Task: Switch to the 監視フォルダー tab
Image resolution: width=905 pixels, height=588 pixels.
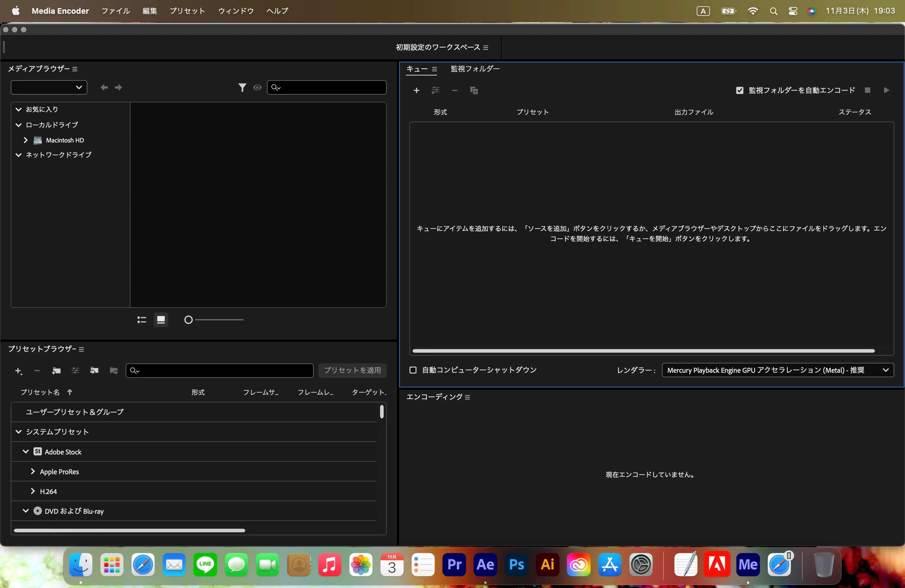Action: coord(475,69)
